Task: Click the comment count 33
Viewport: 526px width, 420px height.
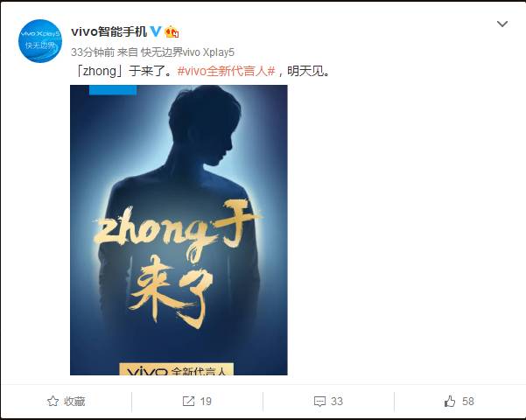Action: (x=337, y=402)
